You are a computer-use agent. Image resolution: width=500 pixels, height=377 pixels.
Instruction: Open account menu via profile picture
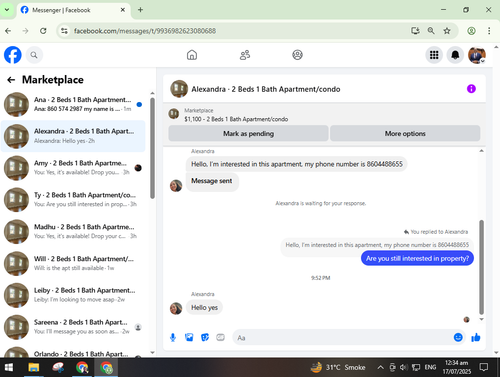tap(476, 55)
